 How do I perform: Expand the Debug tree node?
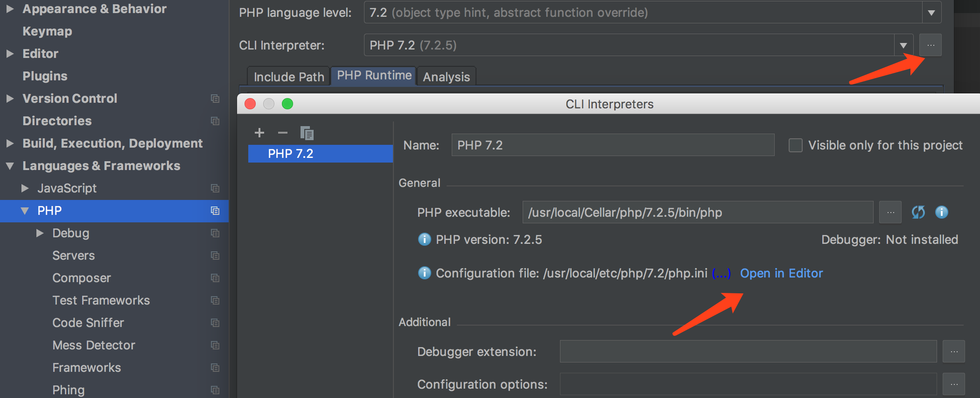40,233
